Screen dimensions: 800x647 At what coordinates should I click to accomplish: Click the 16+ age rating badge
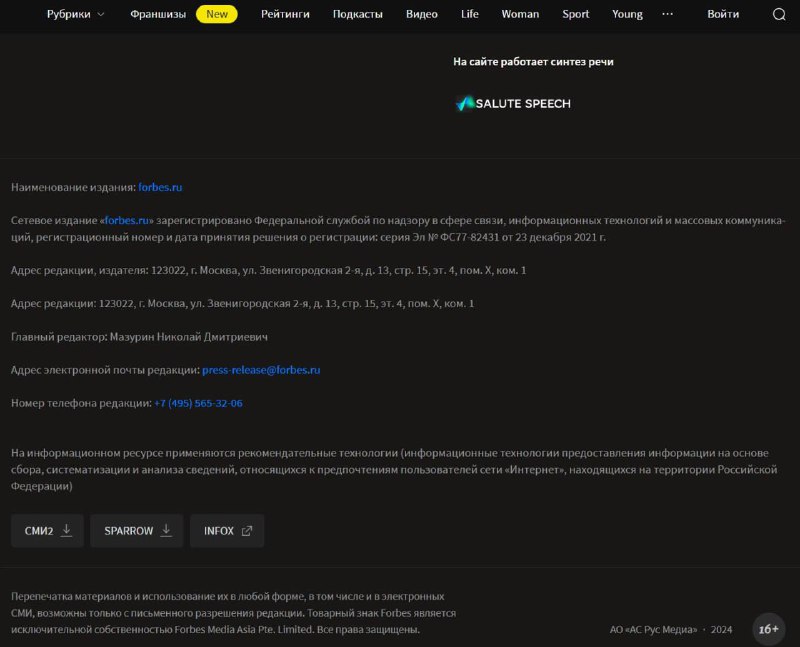tap(769, 629)
